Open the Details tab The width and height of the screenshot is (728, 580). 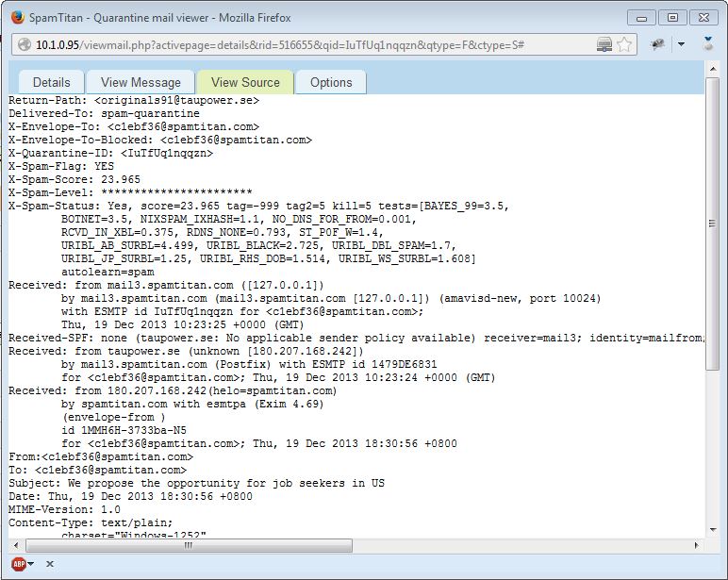pyautogui.click(x=52, y=82)
